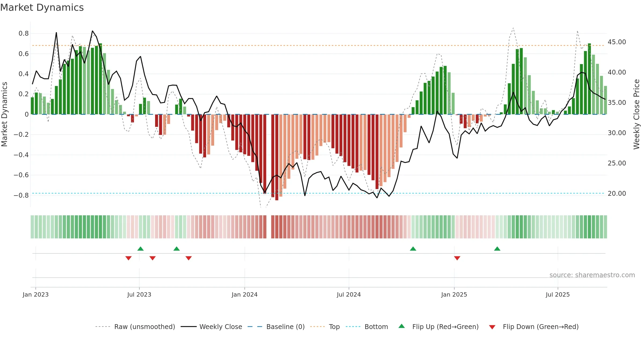This screenshot has width=644, height=362.
Task: Click the 20.00 price tick label
Action: pos(617,194)
